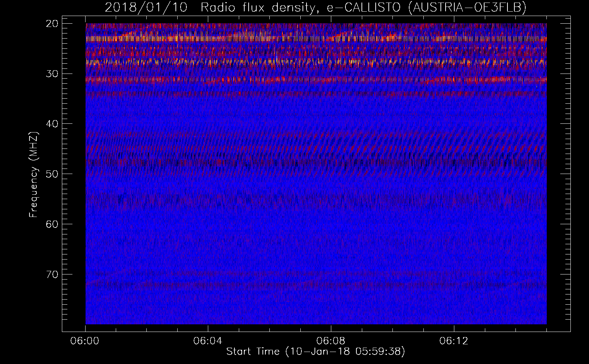Click the 06:00 time tick label
Image resolution: width=589 pixels, height=364 pixels.
click(x=85, y=341)
